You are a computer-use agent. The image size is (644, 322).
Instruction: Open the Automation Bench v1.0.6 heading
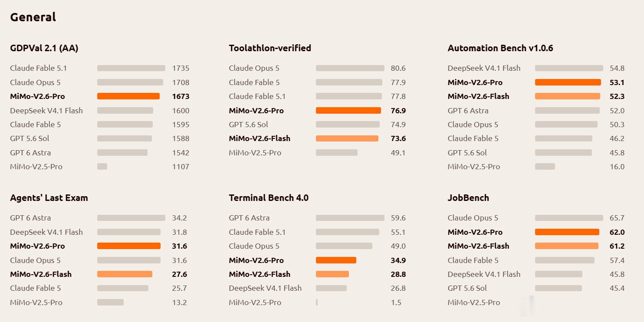coord(500,48)
